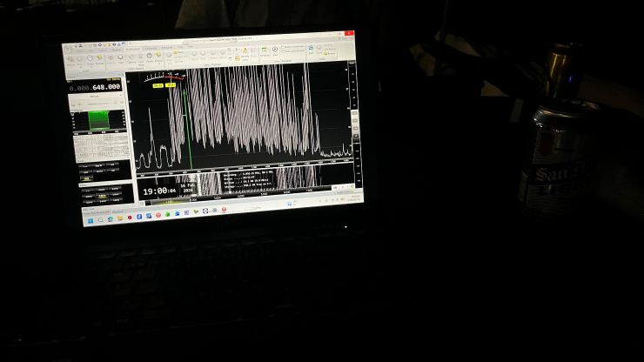Click the left yellow marker label above spectrum
This screenshot has height=362, width=644.
(158, 85)
